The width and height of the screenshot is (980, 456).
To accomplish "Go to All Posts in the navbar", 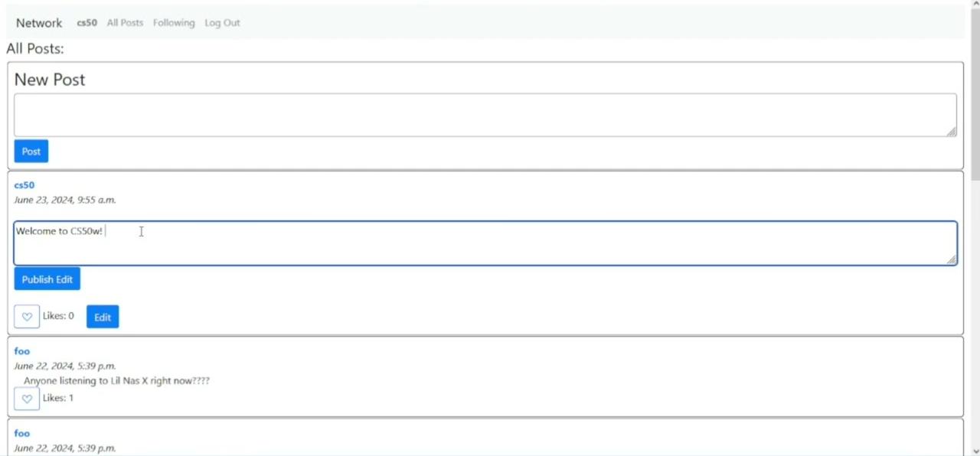I will click(x=125, y=23).
